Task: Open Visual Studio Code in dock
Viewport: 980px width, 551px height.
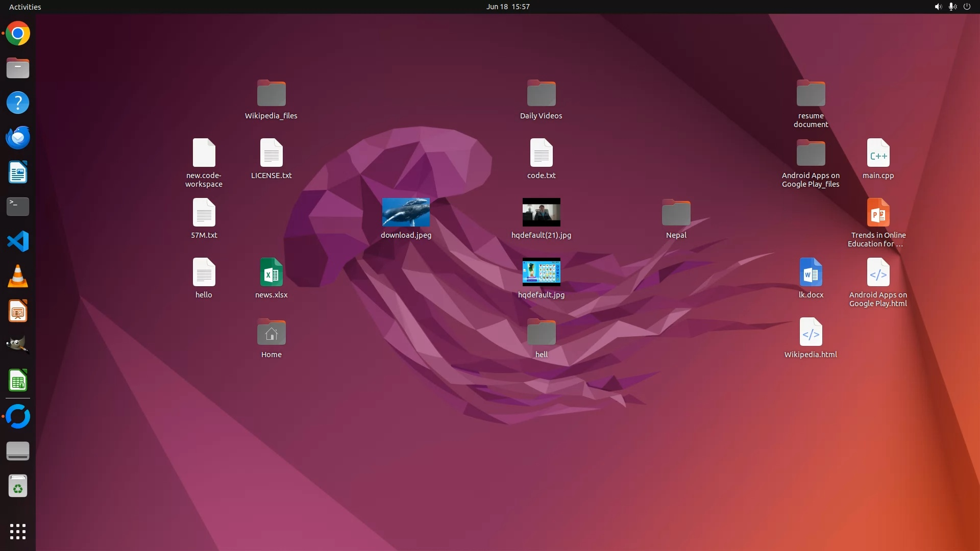Action: coord(18,241)
